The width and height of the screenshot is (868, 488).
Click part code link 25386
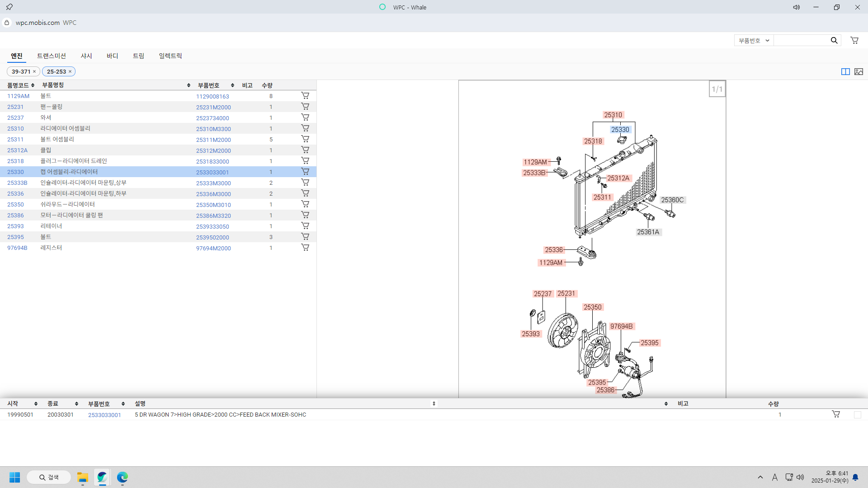15,216
